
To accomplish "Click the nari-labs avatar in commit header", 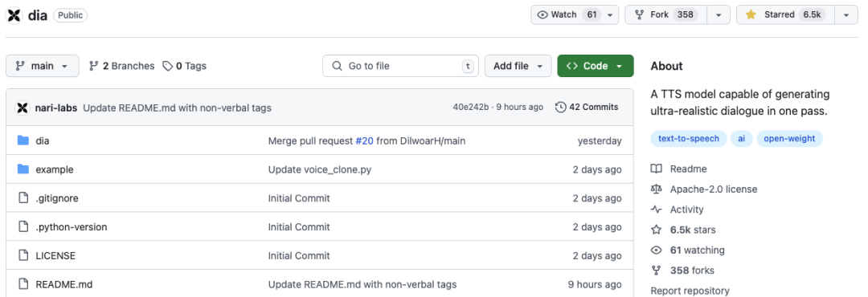I will click(23, 108).
